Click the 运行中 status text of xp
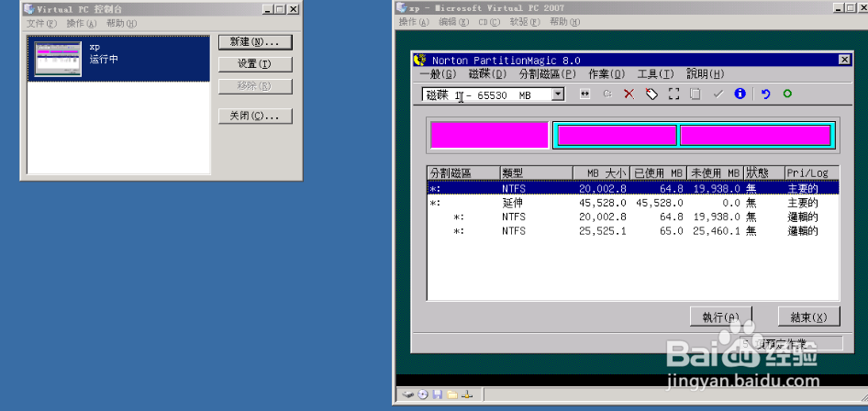 (x=104, y=60)
